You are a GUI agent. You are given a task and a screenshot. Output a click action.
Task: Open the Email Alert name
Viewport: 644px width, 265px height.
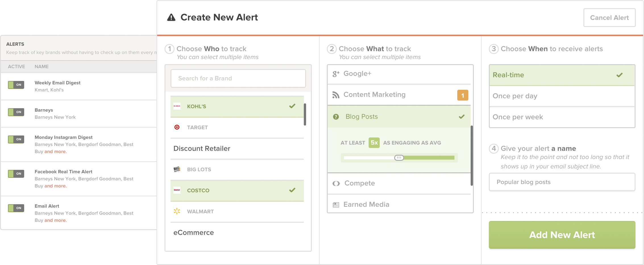[x=47, y=206]
